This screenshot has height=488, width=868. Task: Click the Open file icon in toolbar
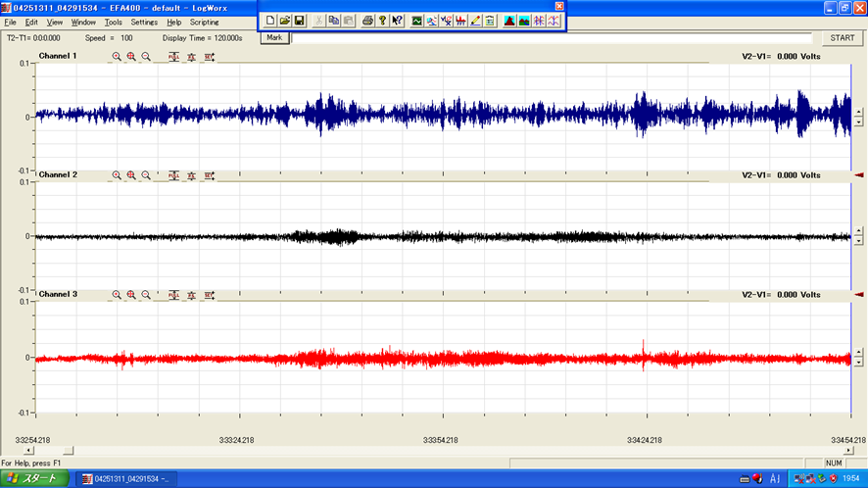pos(285,21)
